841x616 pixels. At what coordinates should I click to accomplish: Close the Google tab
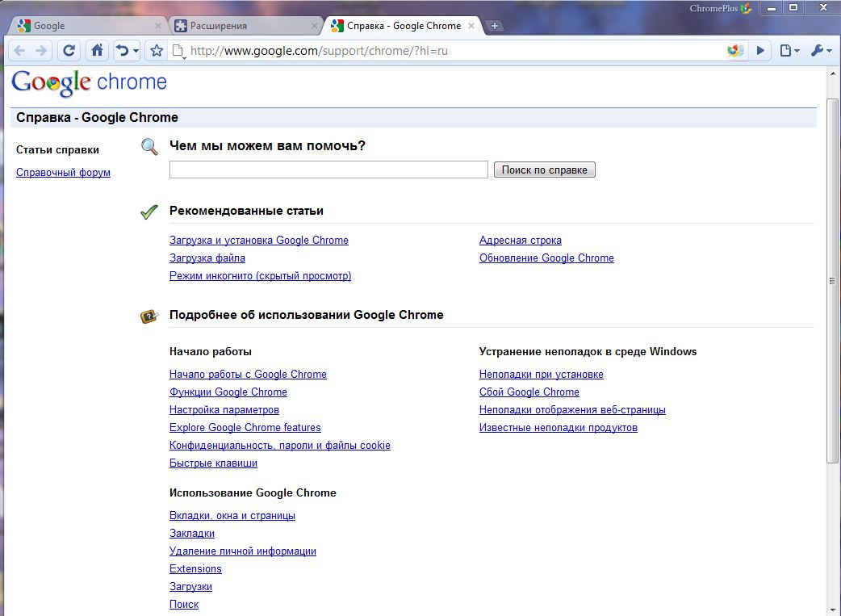[x=157, y=26]
